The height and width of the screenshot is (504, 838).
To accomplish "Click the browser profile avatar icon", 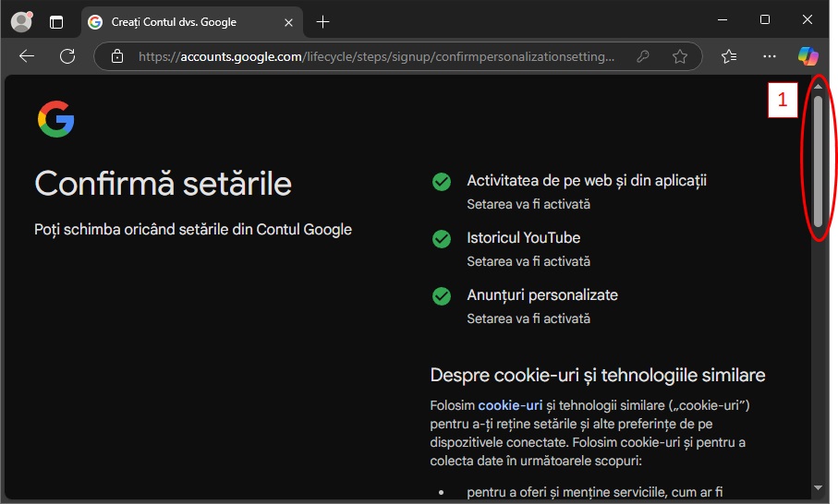I will (x=20, y=21).
